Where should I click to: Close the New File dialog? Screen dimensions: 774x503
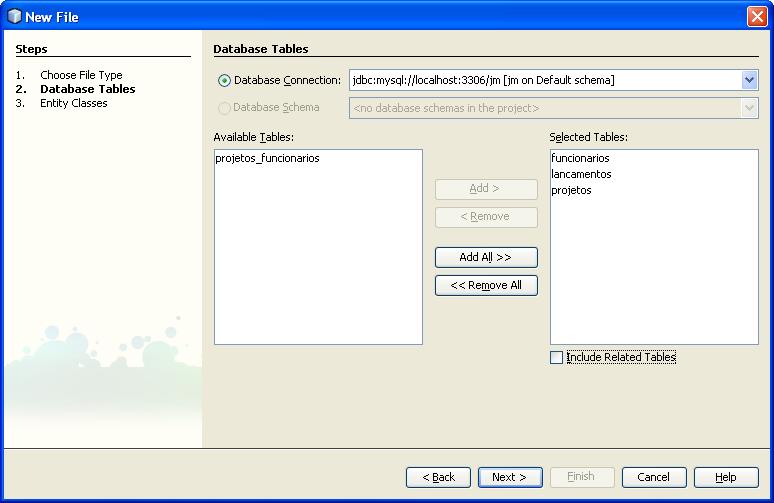point(757,16)
